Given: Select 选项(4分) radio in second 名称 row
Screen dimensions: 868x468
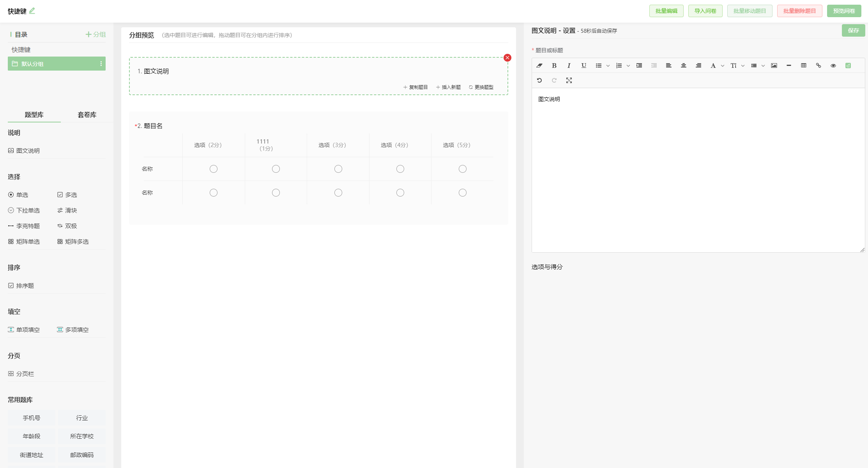Looking at the screenshot, I should pyautogui.click(x=400, y=193).
